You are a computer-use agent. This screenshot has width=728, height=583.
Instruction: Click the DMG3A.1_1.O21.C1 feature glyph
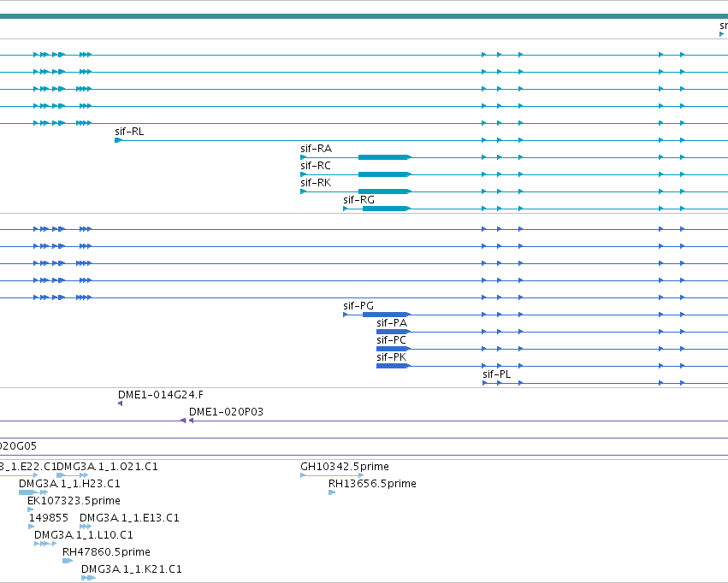point(72,475)
